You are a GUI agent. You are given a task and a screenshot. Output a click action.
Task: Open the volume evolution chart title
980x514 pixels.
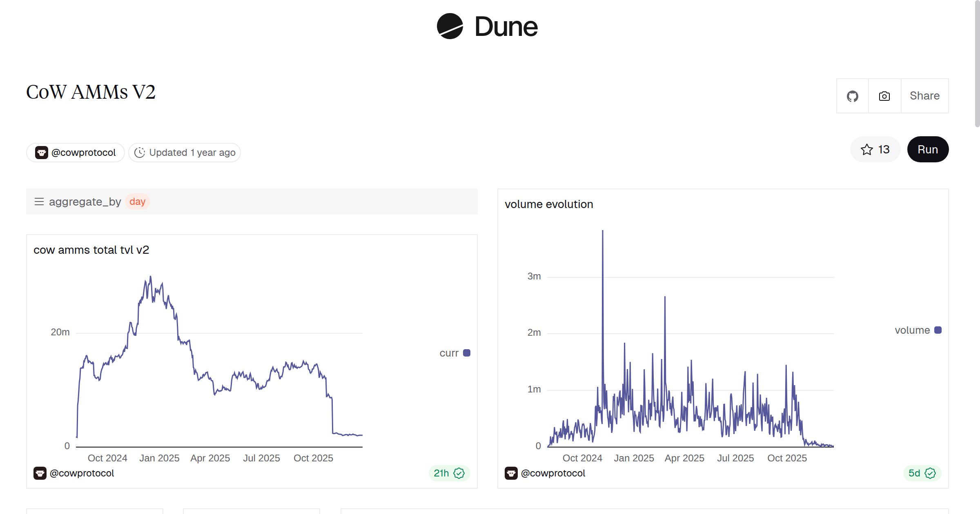(x=549, y=204)
